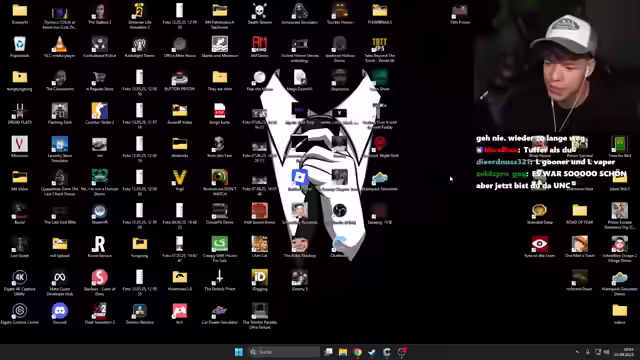Image resolution: width=640 pixels, height=360 pixels.
Task: Select Tales Beyond The Tomb icon
Action: pos(380,44)
